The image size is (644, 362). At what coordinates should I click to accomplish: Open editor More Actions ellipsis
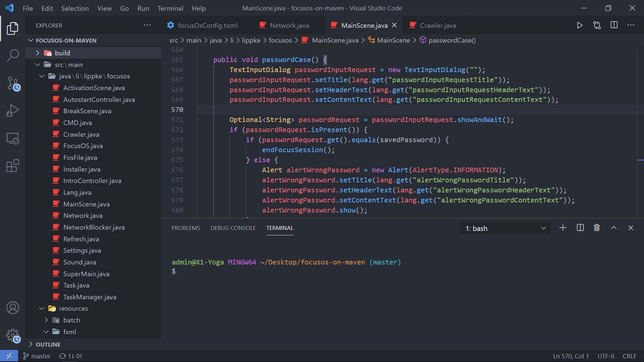click(631, 25)
